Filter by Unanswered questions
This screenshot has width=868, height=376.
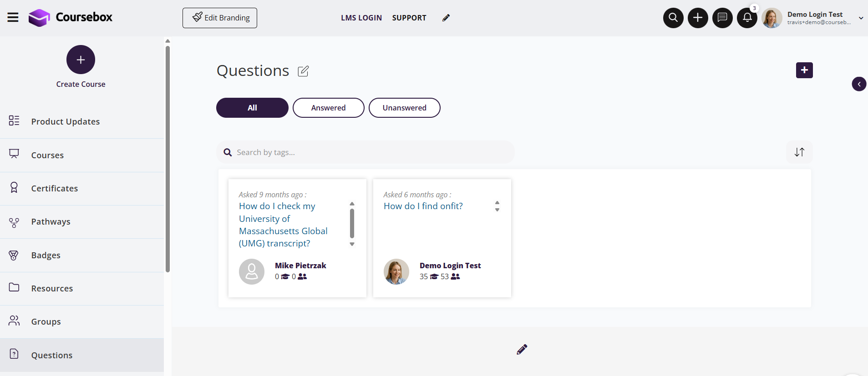(x=404, y=108)
